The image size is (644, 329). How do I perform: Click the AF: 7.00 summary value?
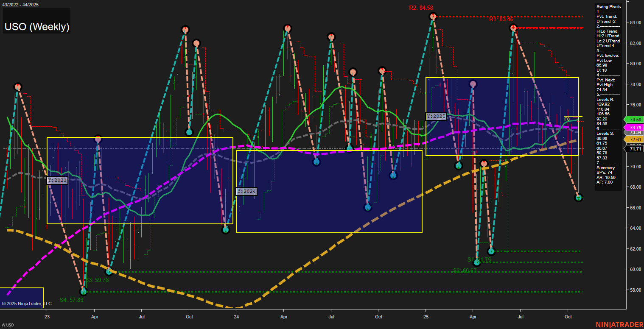tap(605, 182)
